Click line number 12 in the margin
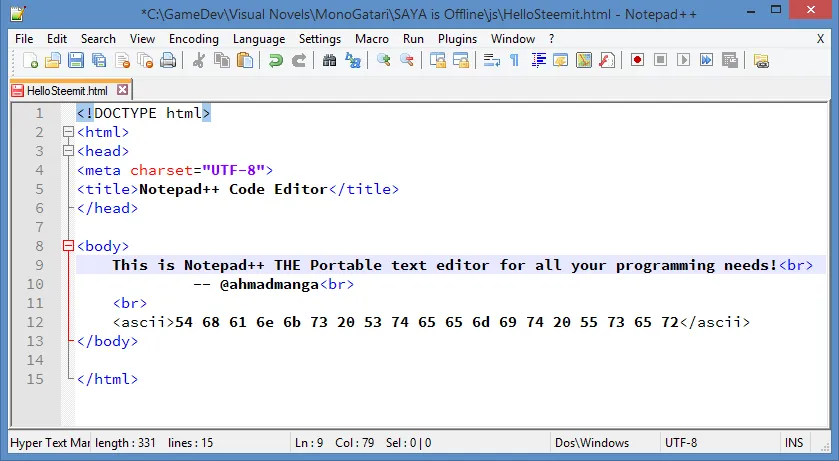The image size is (839, 461). 35,322
